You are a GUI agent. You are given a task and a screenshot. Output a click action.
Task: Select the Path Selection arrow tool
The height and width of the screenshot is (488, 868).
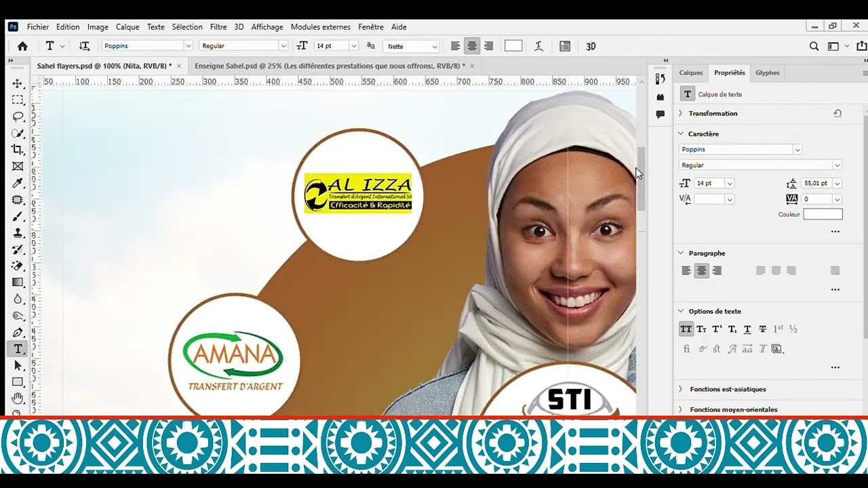[x=18, y=366]
